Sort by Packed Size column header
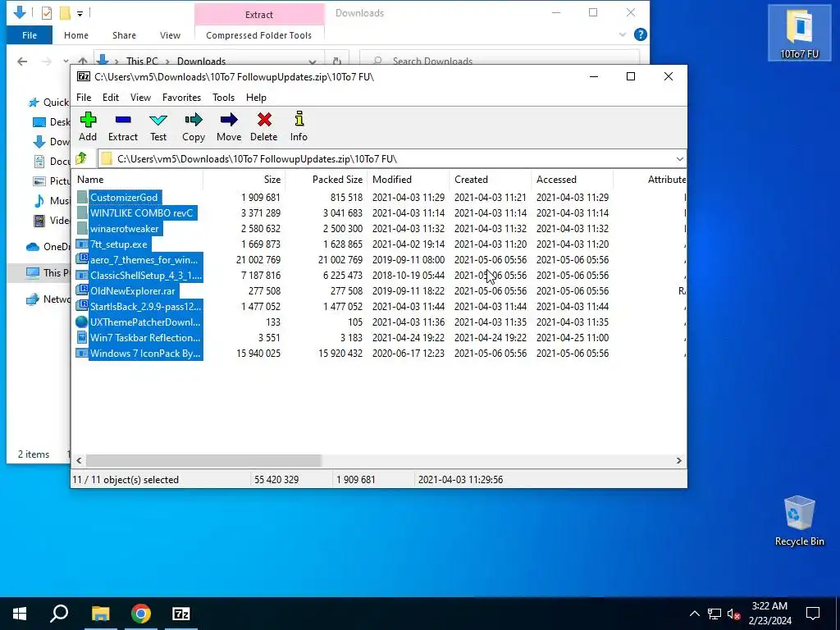Screen dimensions: 840x630 [x=326, y=180]
